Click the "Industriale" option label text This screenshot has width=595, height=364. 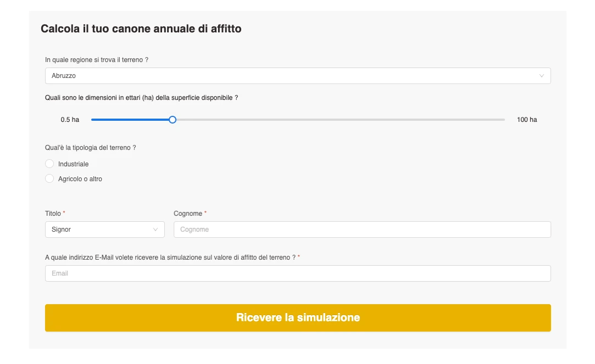point(73,164)
